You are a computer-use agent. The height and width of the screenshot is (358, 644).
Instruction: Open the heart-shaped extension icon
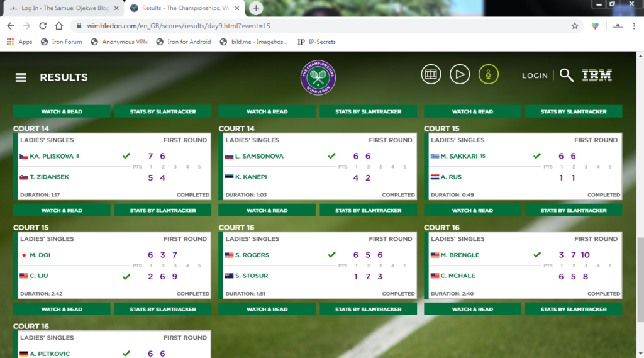(595, 26)
